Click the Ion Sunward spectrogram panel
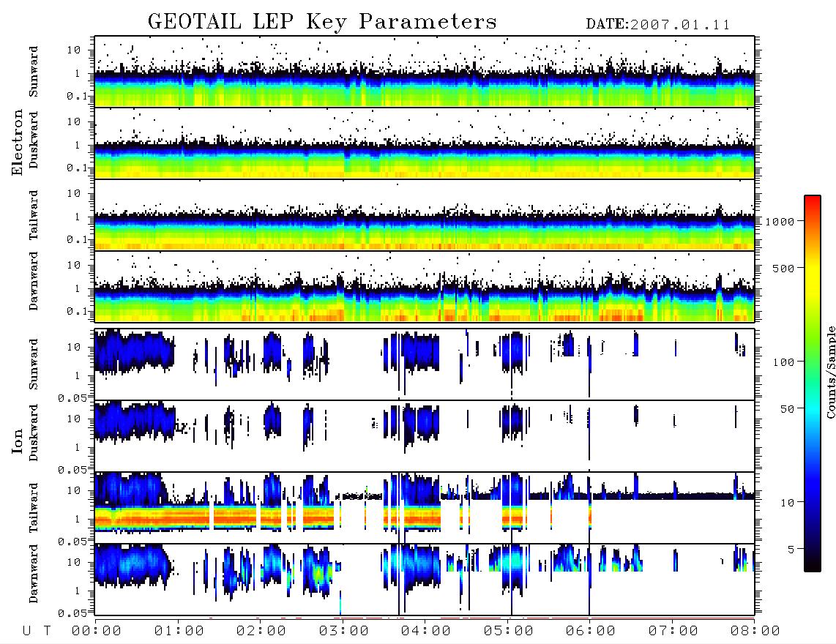This screenshot has width=836, height=644. (x=425, y=364)
